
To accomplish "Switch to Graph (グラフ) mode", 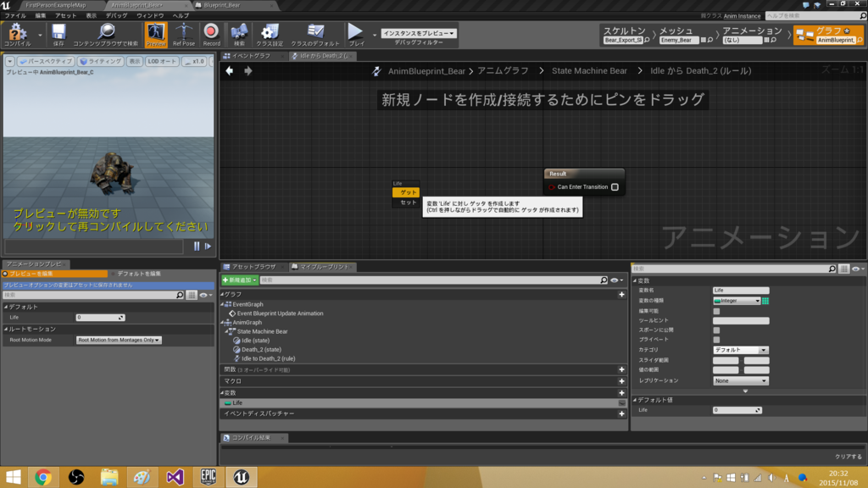I will coord(828,35).
